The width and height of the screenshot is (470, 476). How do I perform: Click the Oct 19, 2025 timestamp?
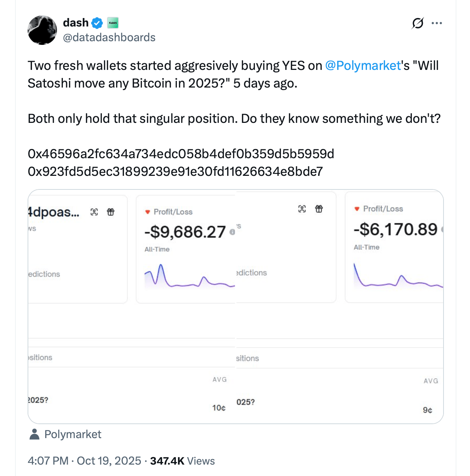pyautogui.click(x=109, y=461)
